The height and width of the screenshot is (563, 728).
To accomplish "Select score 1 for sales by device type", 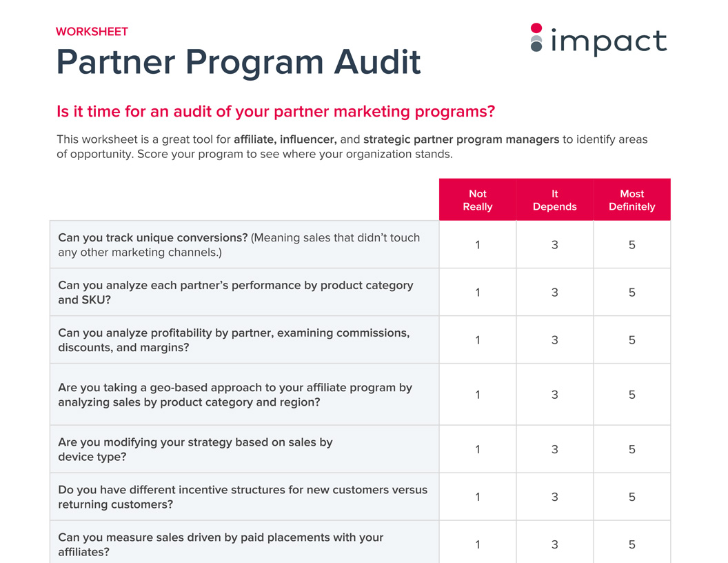I will (x=478, y=449).
